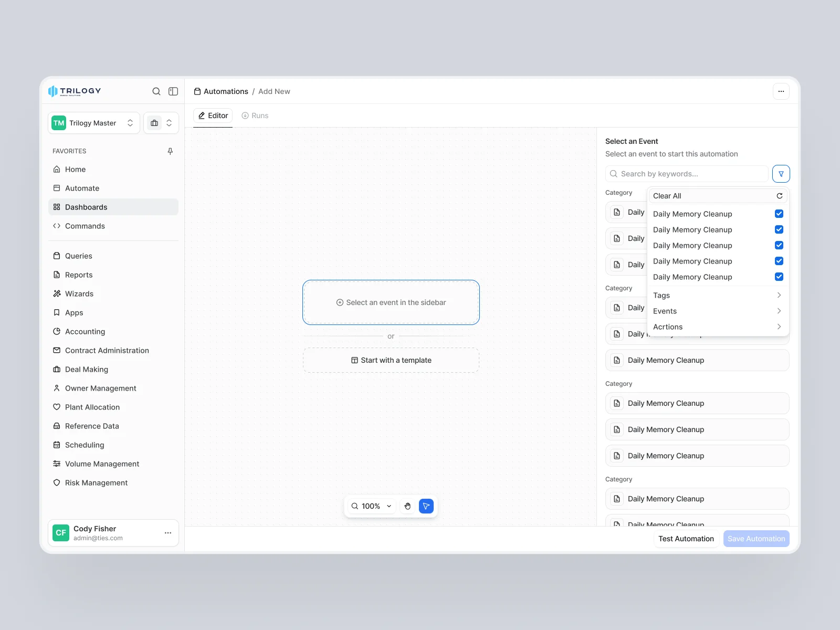
Task: Click the Risk Management shield icon
Action: tap(57, 482)
